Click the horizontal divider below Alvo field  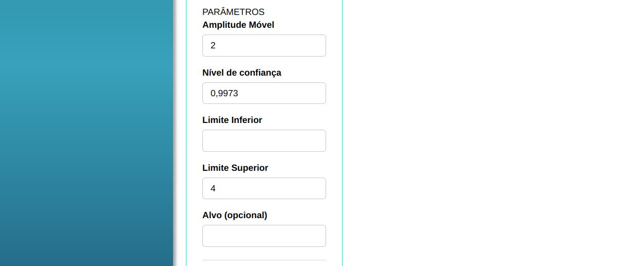tap(264, 260)
